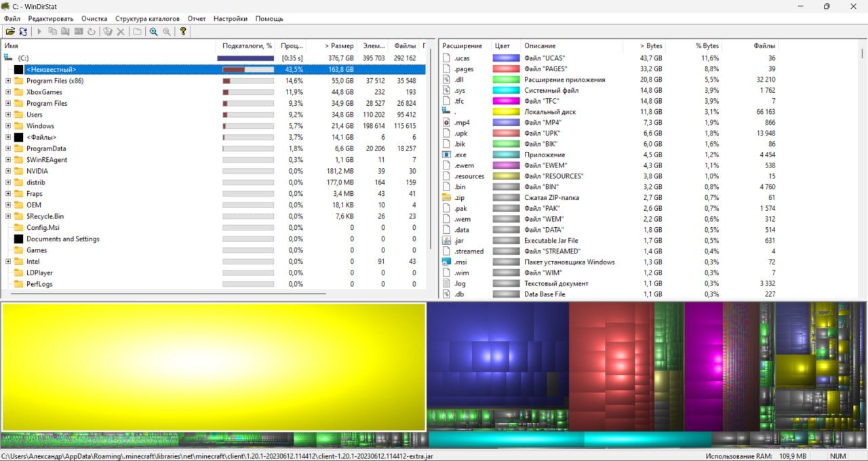The image size is (868, 461).
Task: Expand the Windows folder node
Action: point(8,126)
